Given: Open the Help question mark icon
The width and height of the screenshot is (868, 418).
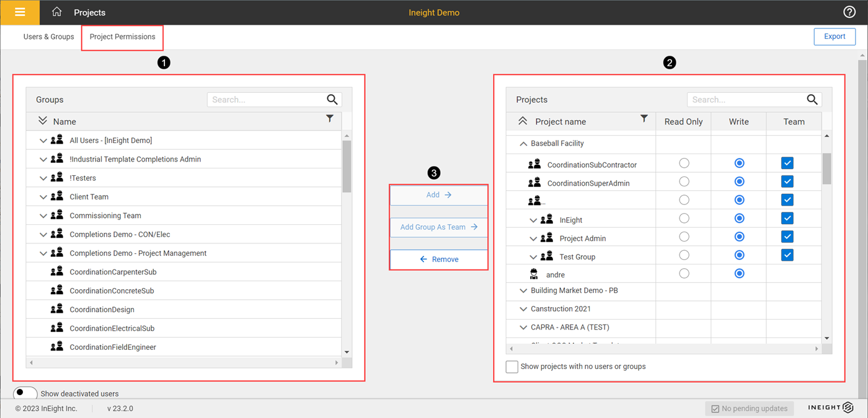Looking at the screenshot, I should pos(849,12).
